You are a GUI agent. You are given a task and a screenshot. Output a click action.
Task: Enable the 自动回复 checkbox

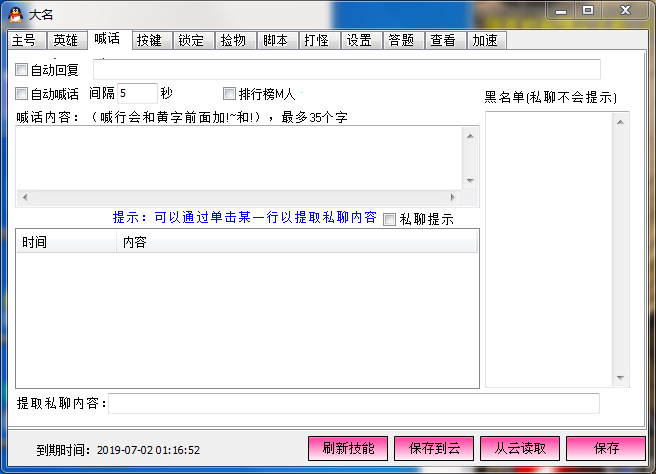pyautogui.click(x=21, y=69)
